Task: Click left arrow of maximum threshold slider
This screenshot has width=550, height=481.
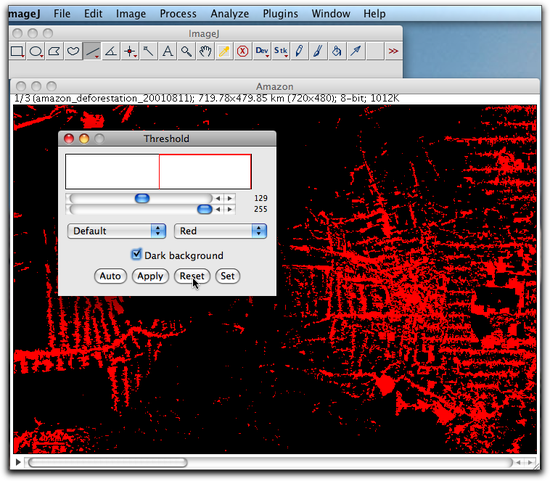Action: tap(218, 209)
